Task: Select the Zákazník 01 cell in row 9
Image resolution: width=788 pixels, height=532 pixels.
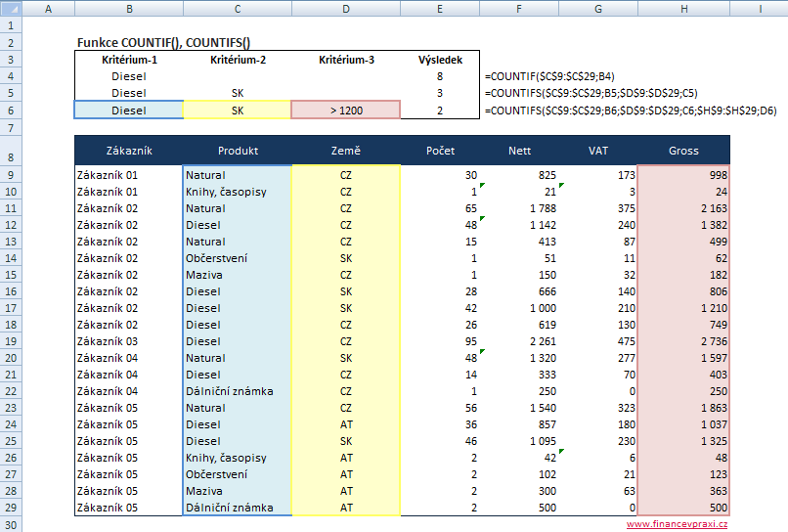Action: (129, 175)
